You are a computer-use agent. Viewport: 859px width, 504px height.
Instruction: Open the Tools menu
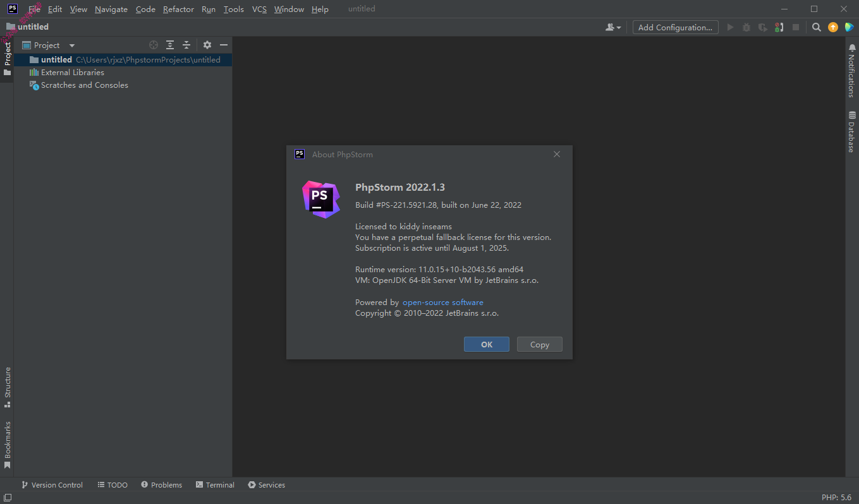click(x=233, y=9)
